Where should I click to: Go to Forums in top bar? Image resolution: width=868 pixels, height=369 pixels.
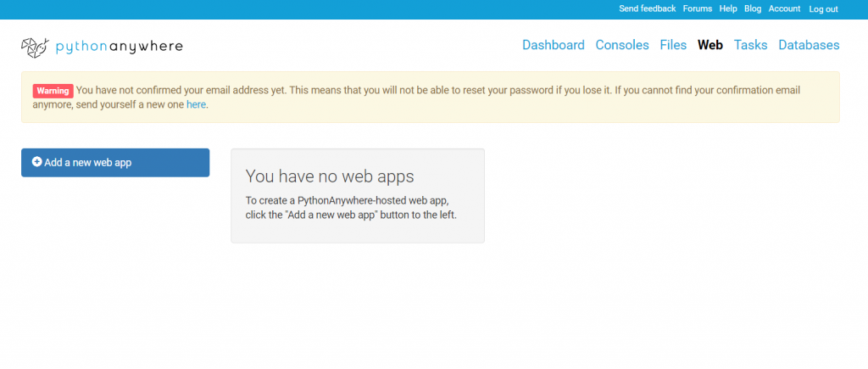(x=698, y=8)
